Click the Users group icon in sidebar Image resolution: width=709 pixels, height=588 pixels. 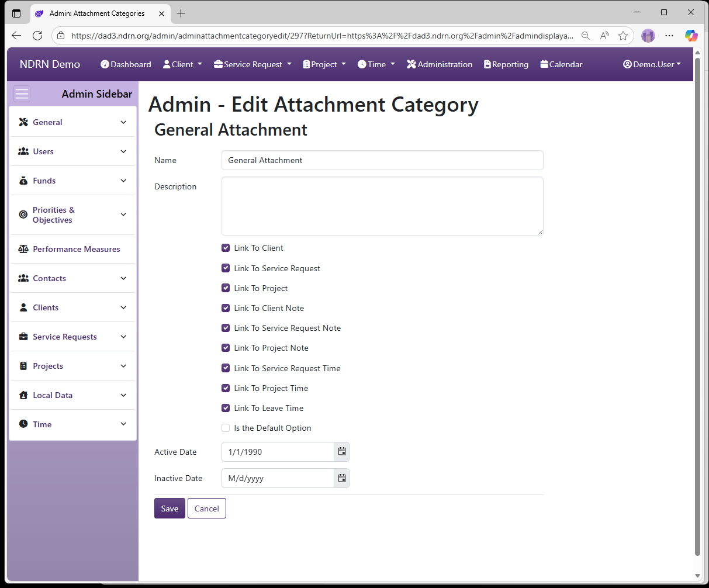[23, 151]
